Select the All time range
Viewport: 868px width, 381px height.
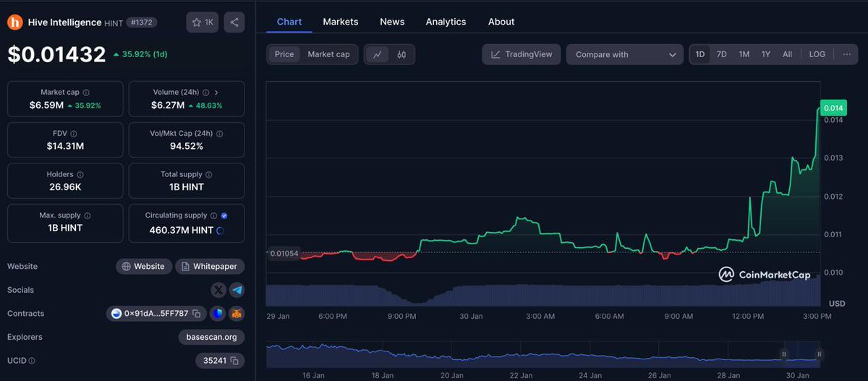pos(787,54)
